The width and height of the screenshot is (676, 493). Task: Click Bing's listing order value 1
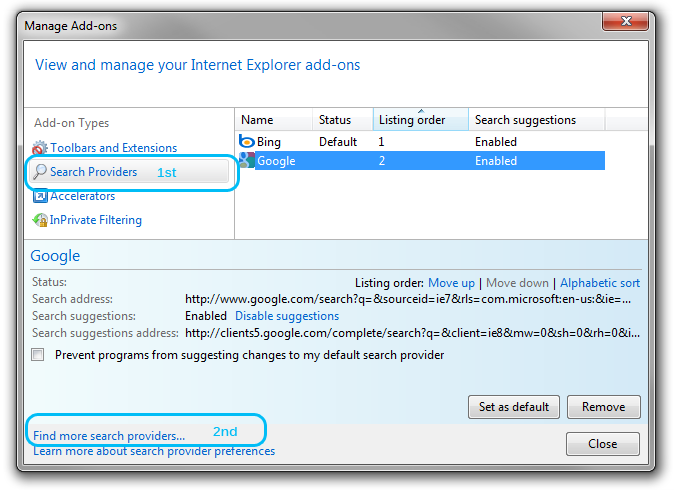click(x=381, y=142)
